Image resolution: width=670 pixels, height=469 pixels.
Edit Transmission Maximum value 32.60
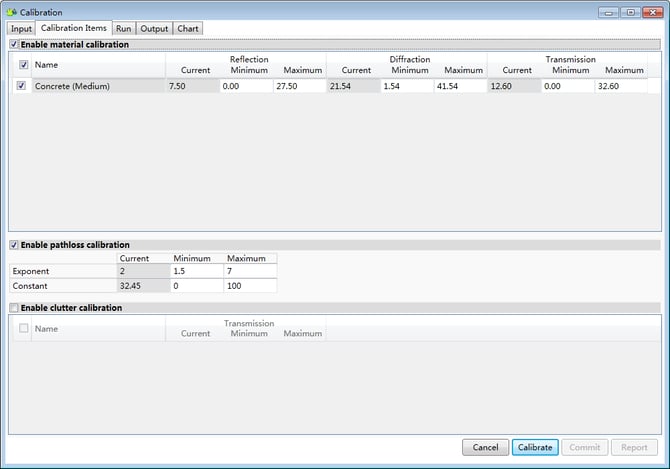click(620, 87)
